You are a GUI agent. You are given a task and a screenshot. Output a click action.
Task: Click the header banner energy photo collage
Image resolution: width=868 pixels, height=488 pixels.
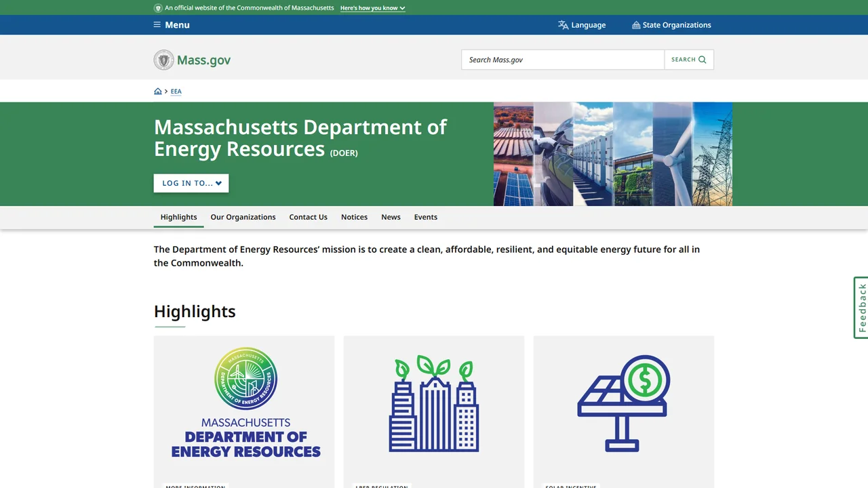click(x=613, y=154)
